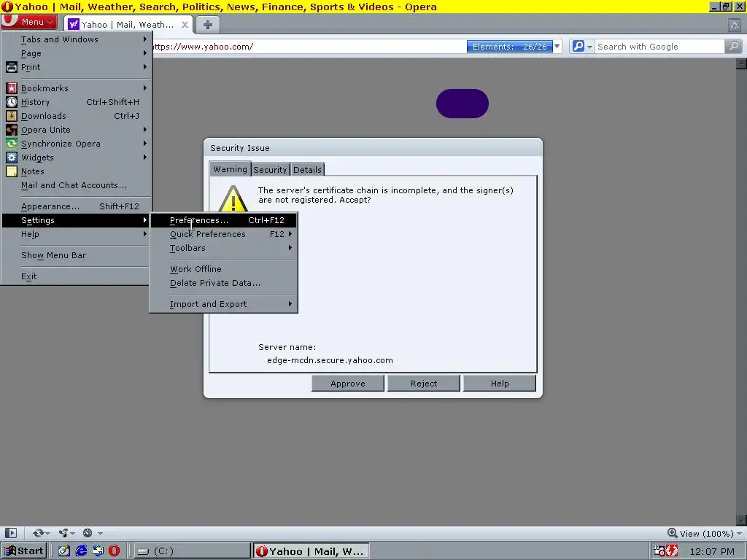Open the Notes menu entry

[x=77, y=171]
